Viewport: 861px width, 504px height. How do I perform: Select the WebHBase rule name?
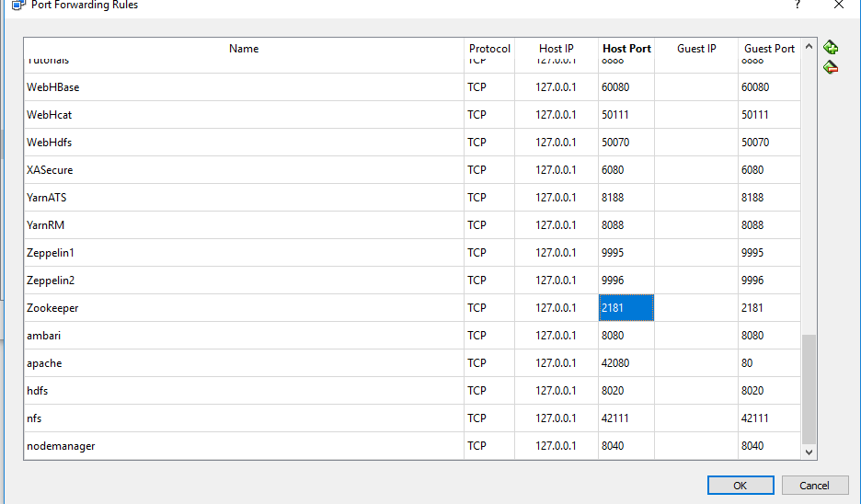click(x=52, y=87)
